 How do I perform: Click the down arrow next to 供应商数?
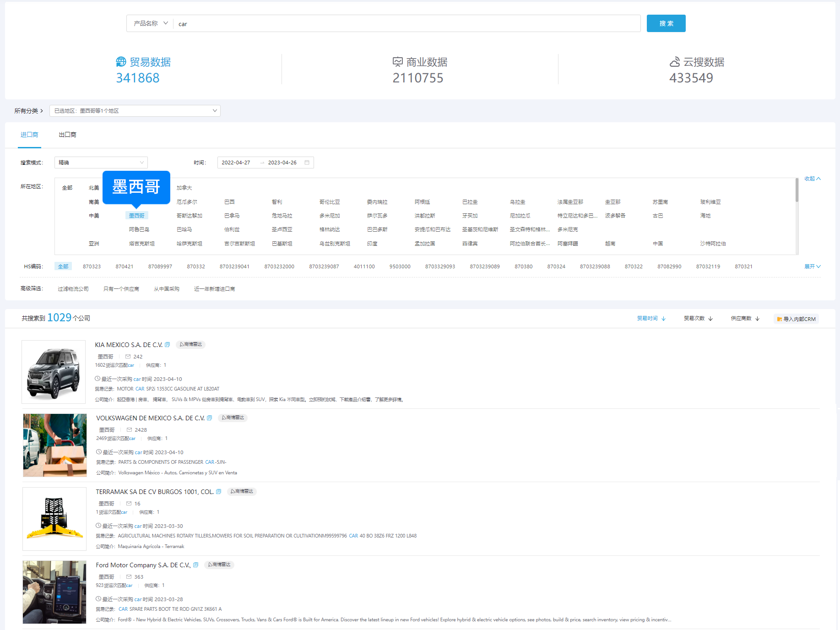tap(758, 319)
